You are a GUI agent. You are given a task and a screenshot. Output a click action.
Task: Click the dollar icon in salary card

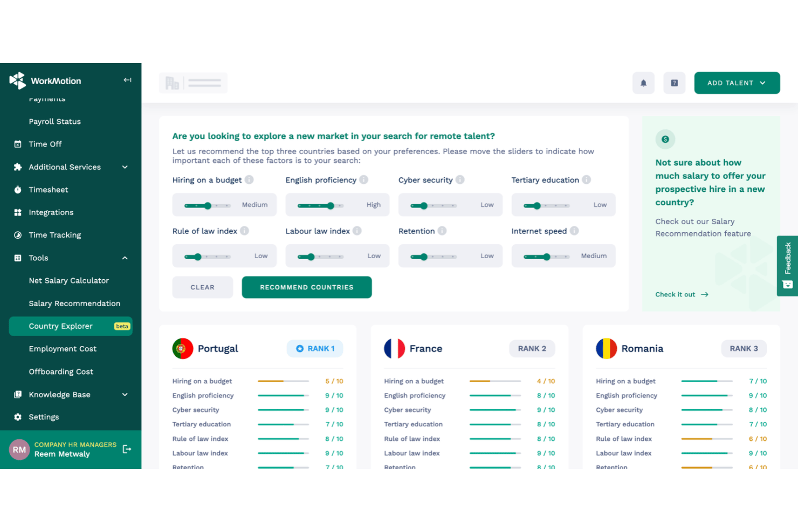click(665, 139)
